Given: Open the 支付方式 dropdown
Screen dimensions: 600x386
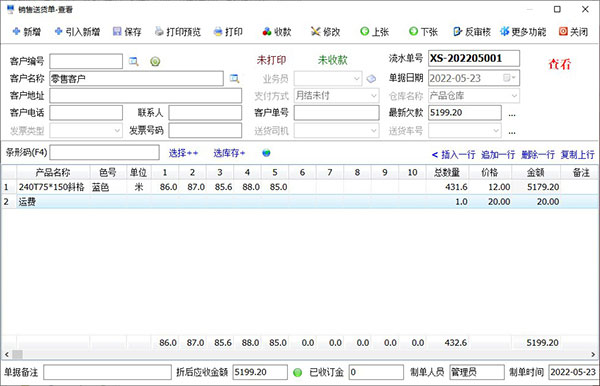Looking at the screenshot, I should [x=374, y=96].
